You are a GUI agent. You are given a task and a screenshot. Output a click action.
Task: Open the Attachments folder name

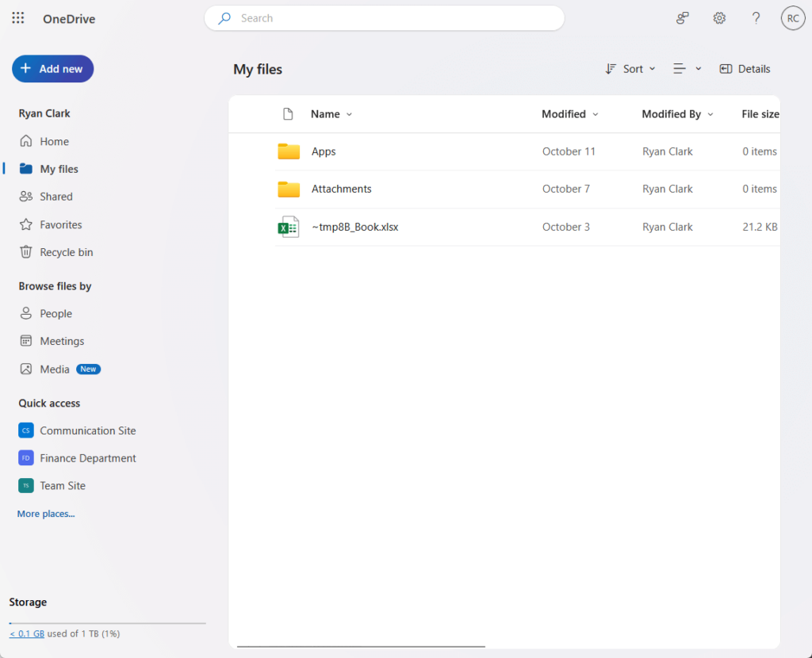[x=341, y=189]
